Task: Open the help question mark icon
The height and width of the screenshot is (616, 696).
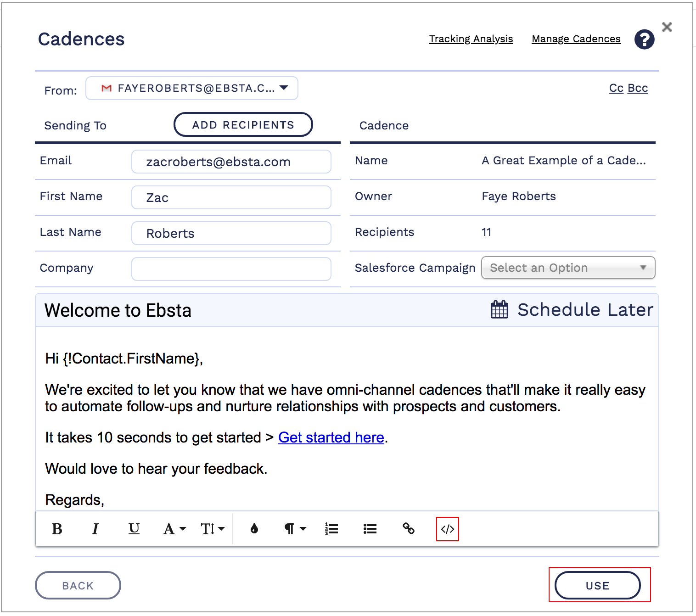Action: pos(644,39)
